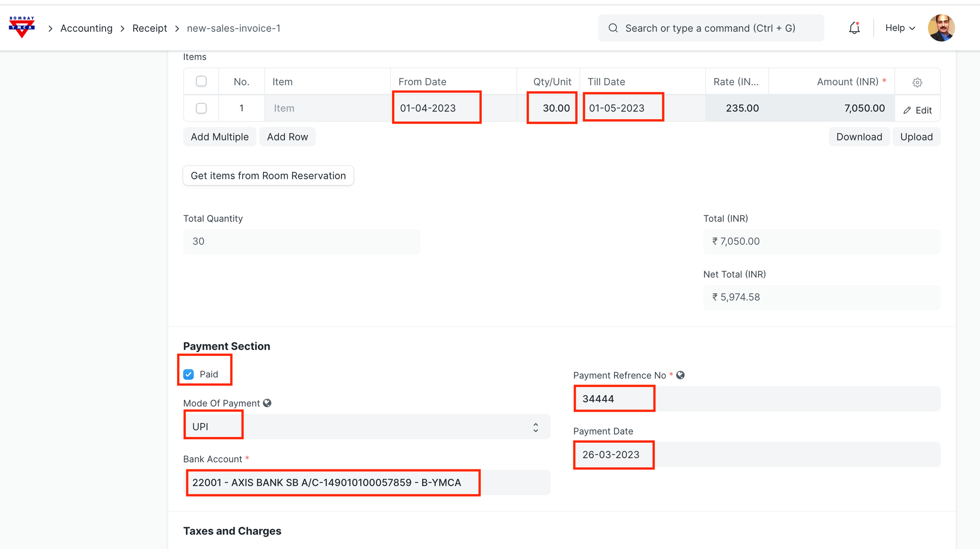Open the Bank Account selection field
The width and height of the screenshot is (980, 549).
366,483
